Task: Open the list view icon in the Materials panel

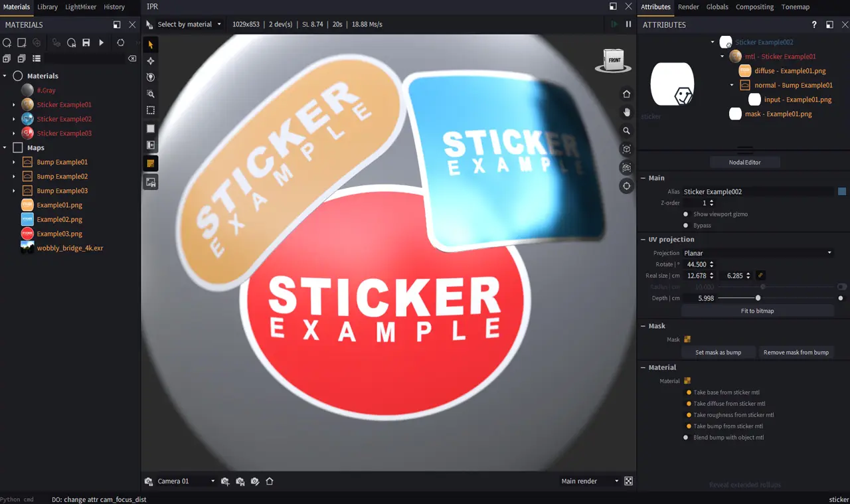Action: 37,58
